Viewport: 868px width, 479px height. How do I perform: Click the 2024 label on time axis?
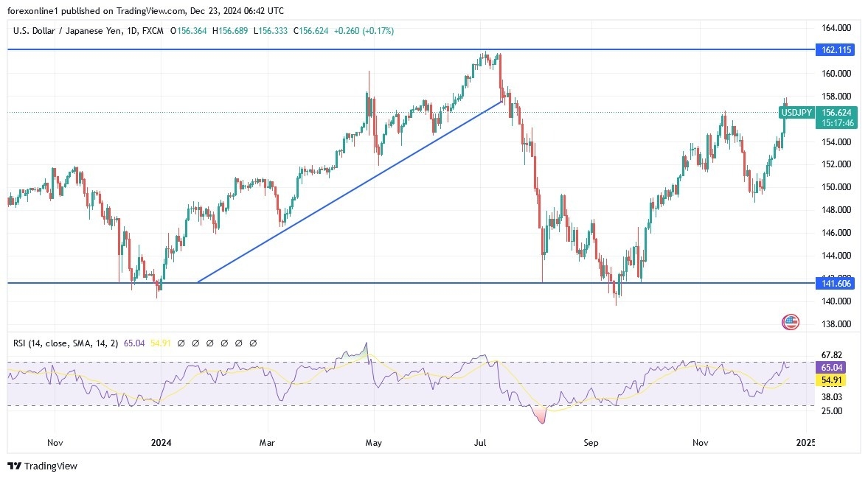pyautogui.click(x=161, y=443)
